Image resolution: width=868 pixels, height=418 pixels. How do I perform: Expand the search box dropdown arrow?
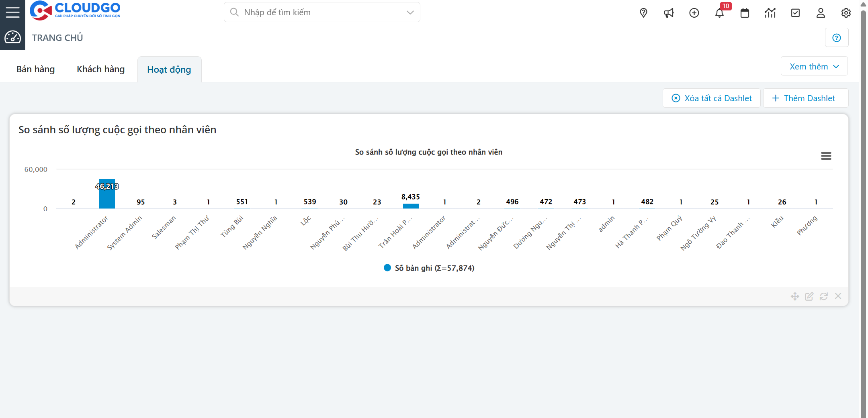410,12
